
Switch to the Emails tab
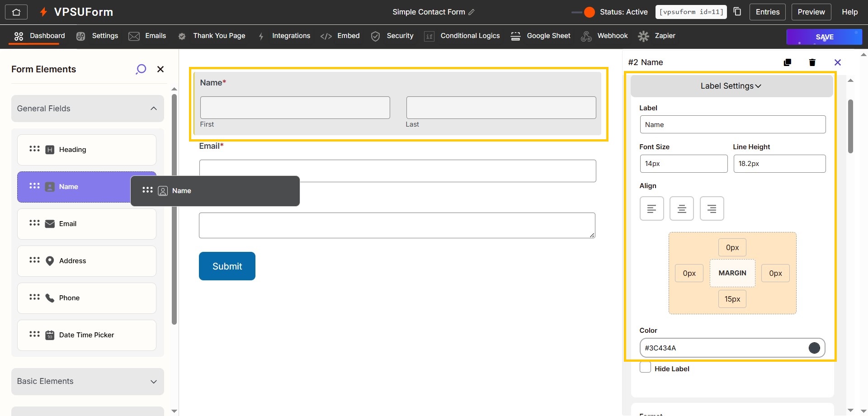[x=147, y=36]
